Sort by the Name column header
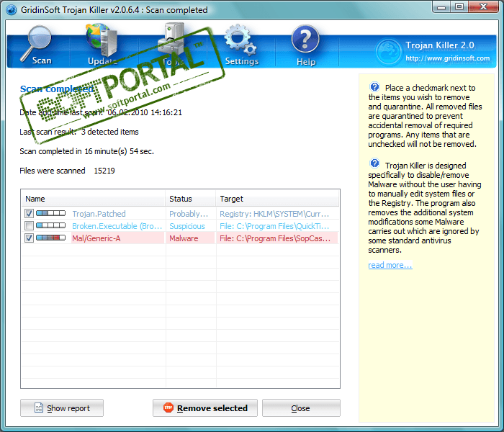The height and width of the screenshot is (432, 504). point(93,199)
